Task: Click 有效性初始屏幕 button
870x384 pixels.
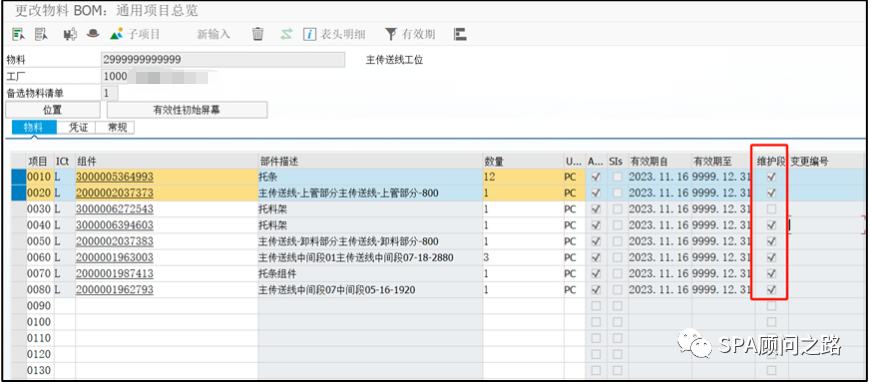Action: coord(187,110)
